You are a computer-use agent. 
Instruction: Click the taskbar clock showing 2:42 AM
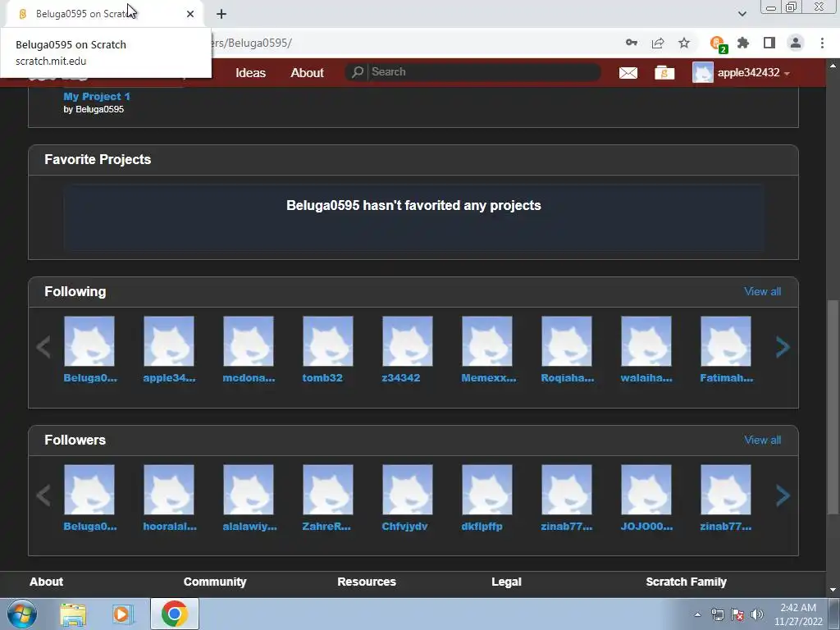pyautogui.click(x=798, y=614)
